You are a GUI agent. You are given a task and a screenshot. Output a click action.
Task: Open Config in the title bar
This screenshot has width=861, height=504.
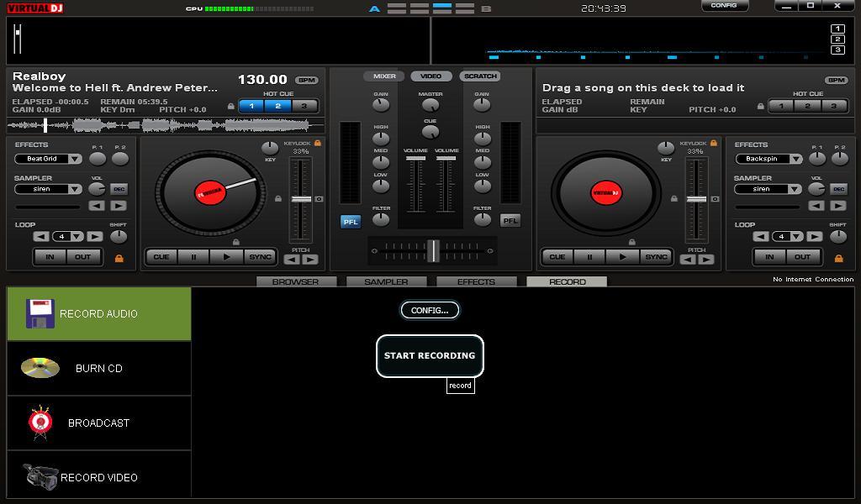[x=724, y=6]
